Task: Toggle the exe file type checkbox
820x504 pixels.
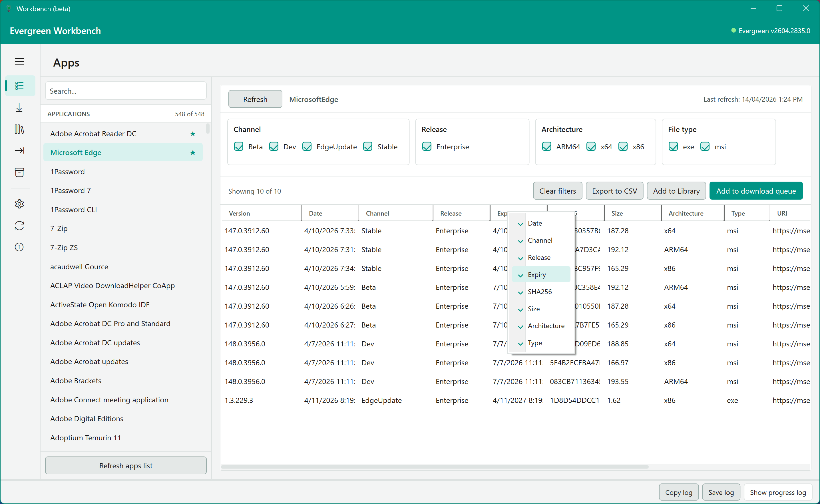Action: pos(673,146)
